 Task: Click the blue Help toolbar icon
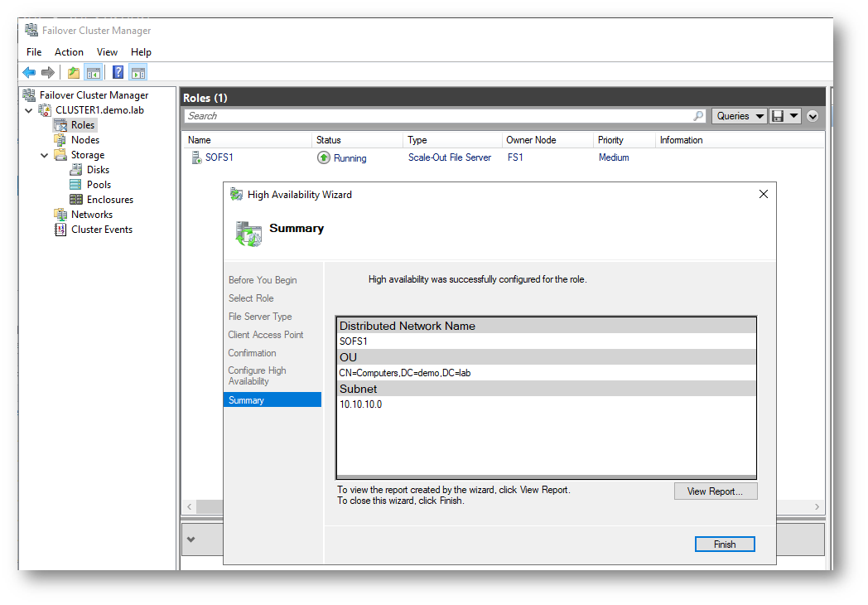pyautogui.click(x=118, y=73)
